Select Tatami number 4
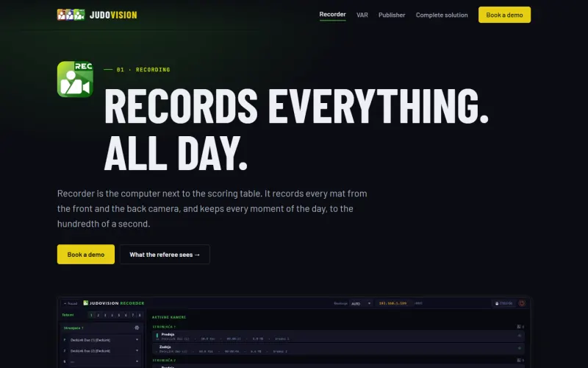This screenshot has height=368, width=588. tap(112, 315)
